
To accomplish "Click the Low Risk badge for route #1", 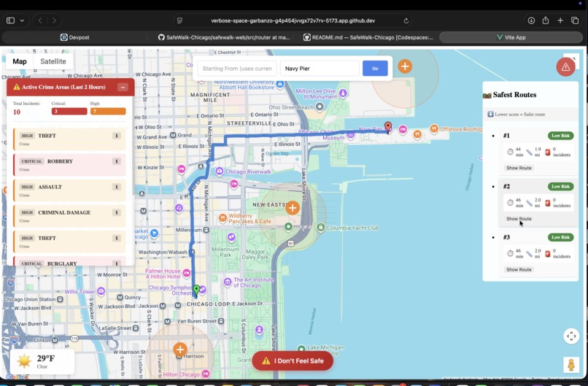I will (560, 136).
